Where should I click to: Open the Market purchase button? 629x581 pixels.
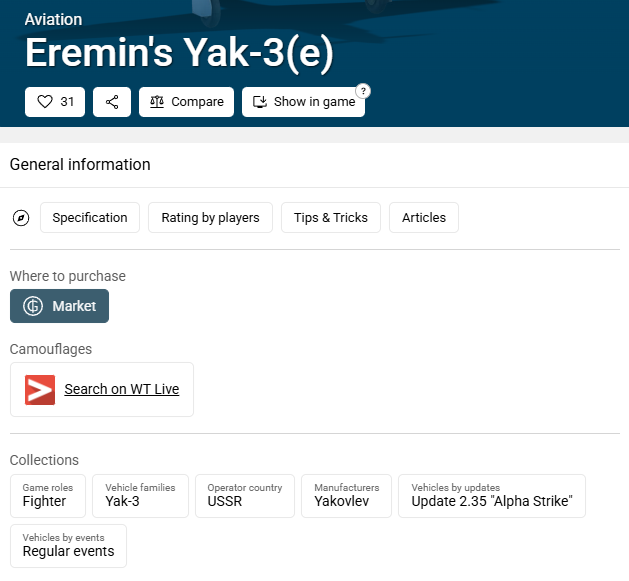pyautogui.click(x=59, y=306)
